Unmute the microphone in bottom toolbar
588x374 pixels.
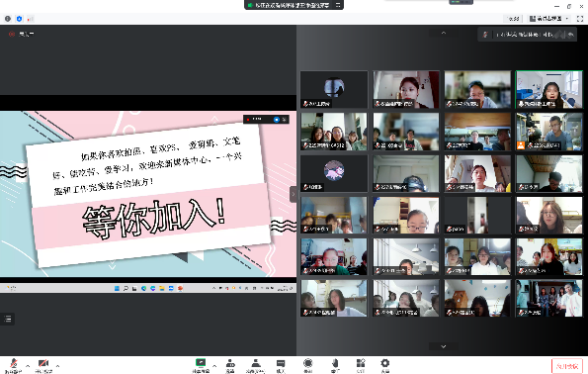pyautogui.click(x=14, y=365)
